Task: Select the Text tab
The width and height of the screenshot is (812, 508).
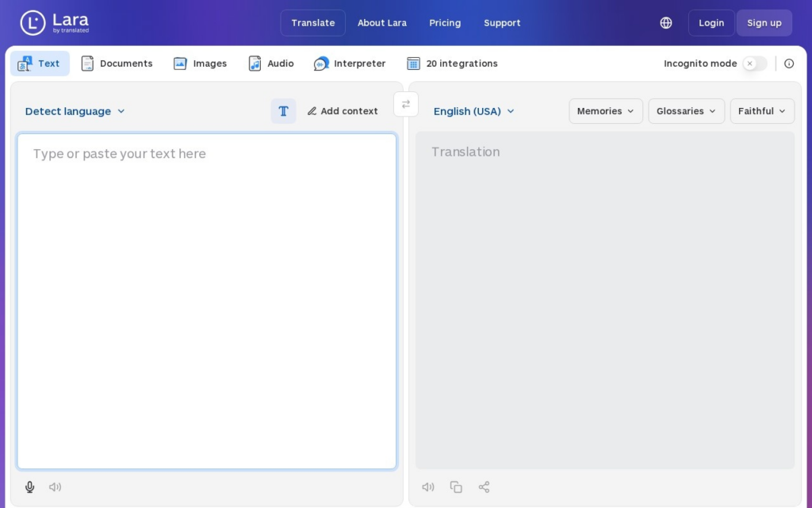Action: pyautogui.click(x=40, y=63)
